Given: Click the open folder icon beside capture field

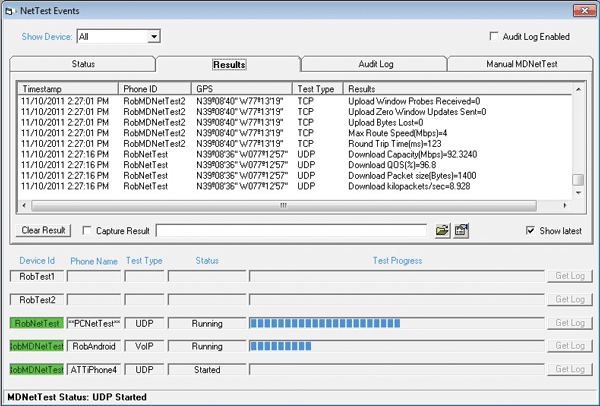Looking at the screenshot, I should click(x=442, y=231).
